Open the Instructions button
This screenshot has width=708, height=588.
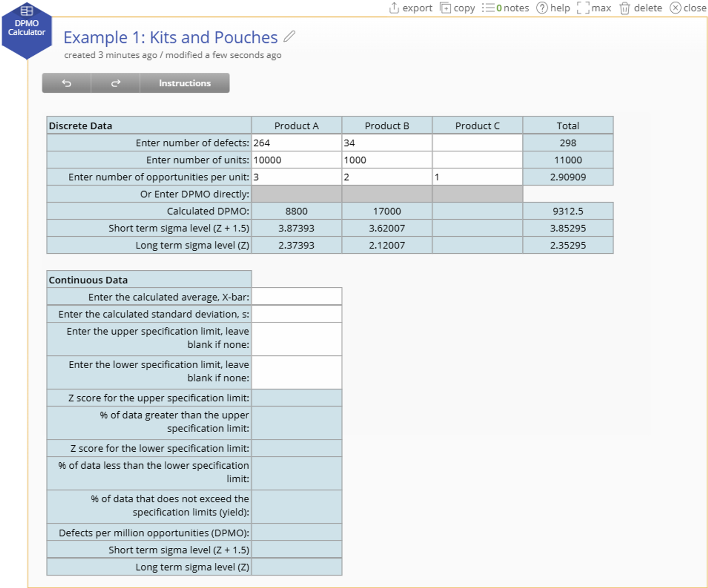pos(185,83)
